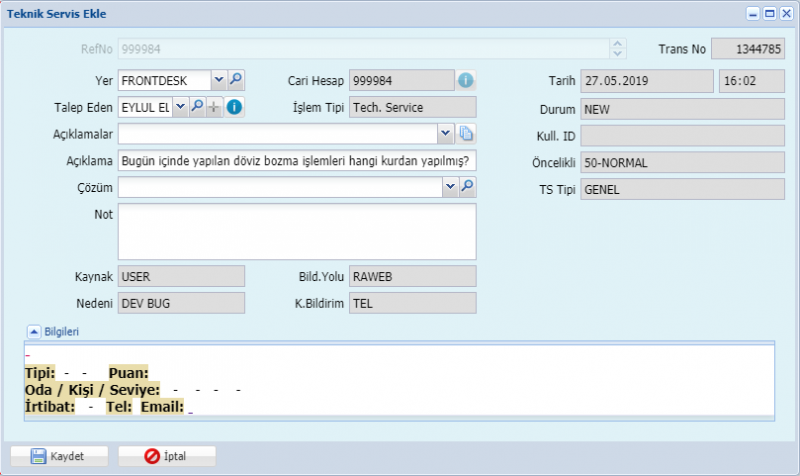
Task: Minimize the Teknik Servis Ekle window
Action: coord(753,13)
